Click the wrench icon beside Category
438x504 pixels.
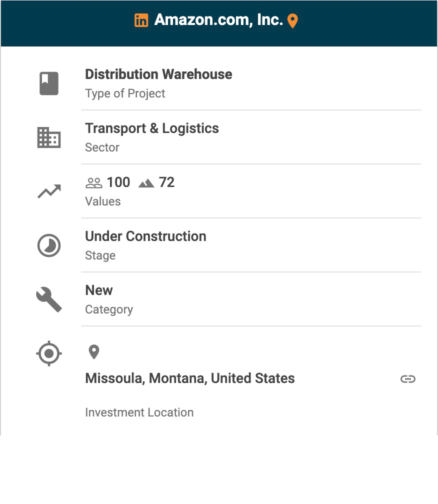coord(49,299)
